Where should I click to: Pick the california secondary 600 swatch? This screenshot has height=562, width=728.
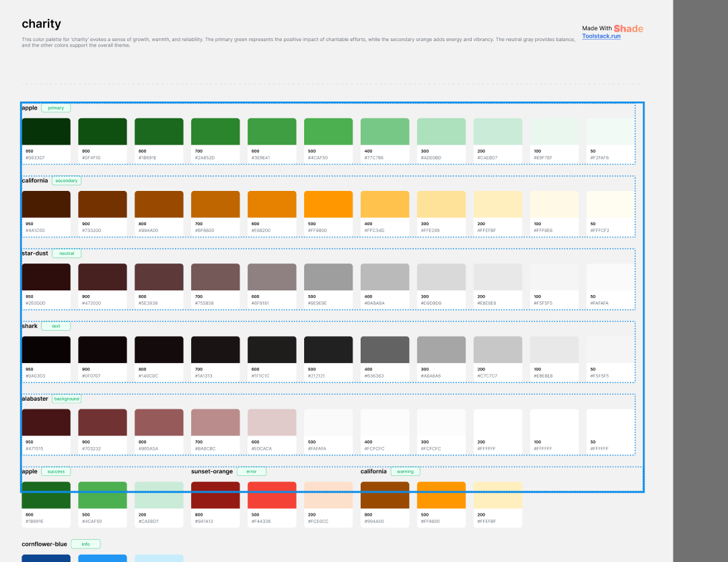pos(272,204)
